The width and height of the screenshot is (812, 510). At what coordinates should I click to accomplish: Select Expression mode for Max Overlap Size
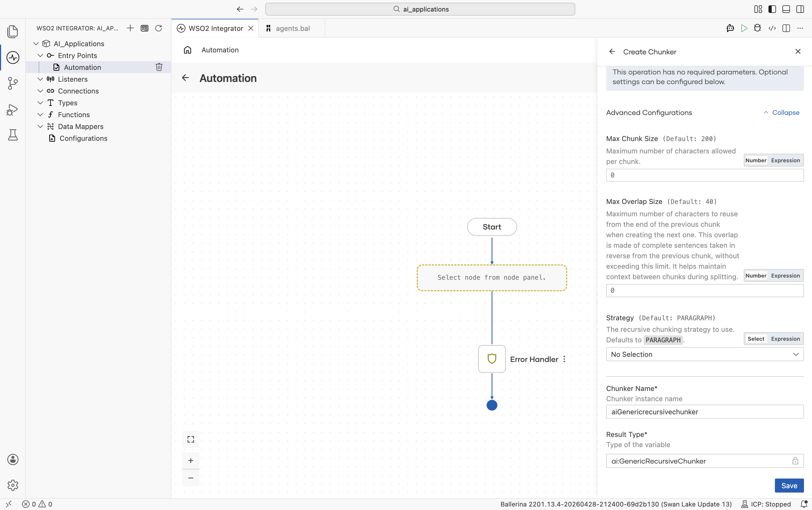(x=785, y=276)
